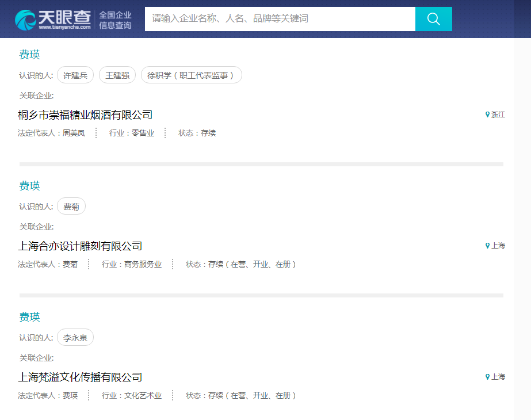Open company 上海梵溢文化传播有限公司
This screenshot has height=420, width=531.
pyautogui.click(x=80, y=377)
